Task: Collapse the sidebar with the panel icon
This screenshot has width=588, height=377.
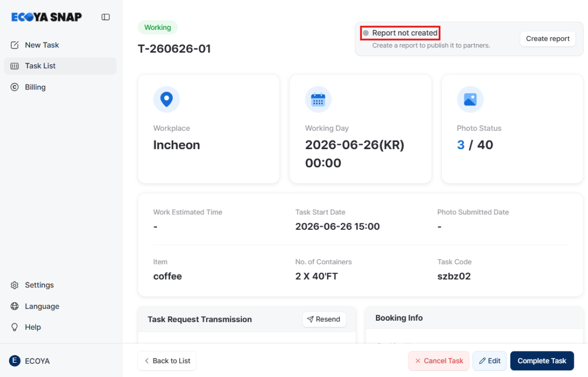Action: click(106, 17)
